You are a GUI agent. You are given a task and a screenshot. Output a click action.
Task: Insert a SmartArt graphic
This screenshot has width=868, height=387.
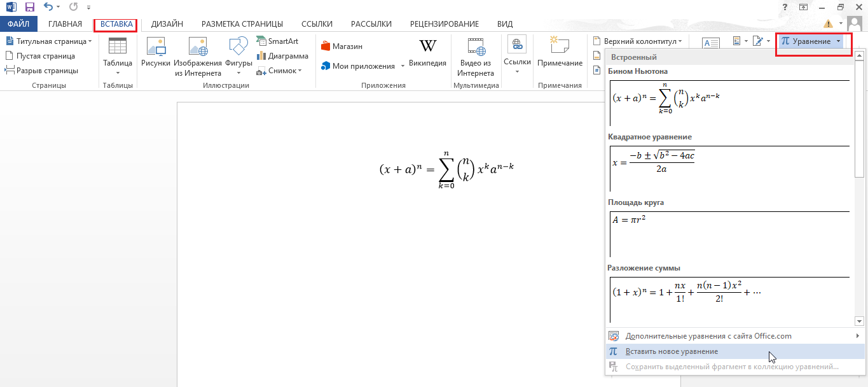[277, 41]
